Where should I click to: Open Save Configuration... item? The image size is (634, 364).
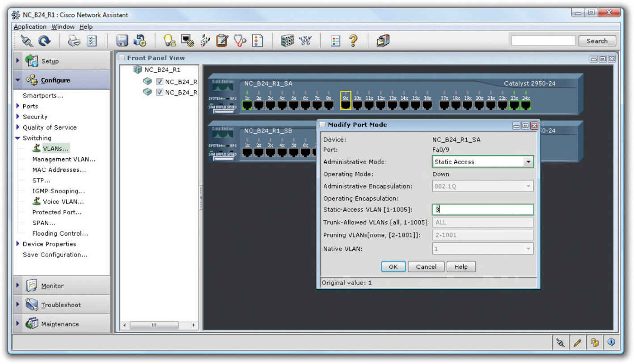55,254
